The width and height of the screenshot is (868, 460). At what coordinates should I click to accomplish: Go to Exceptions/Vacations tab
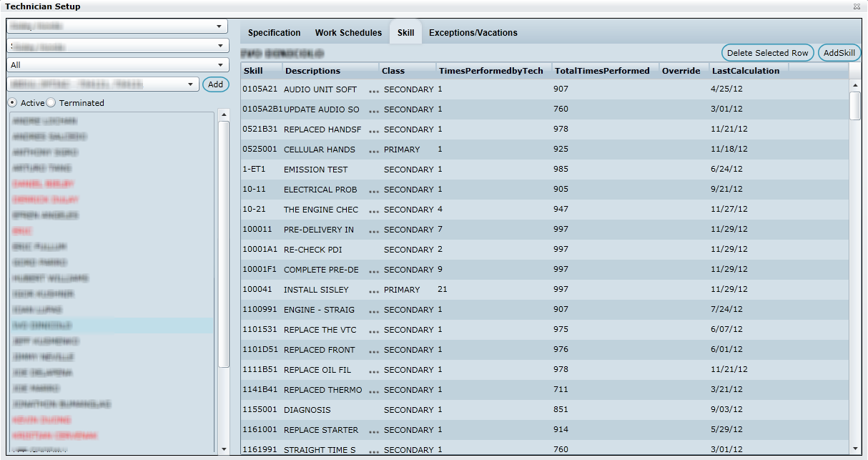tap(473, 33)
